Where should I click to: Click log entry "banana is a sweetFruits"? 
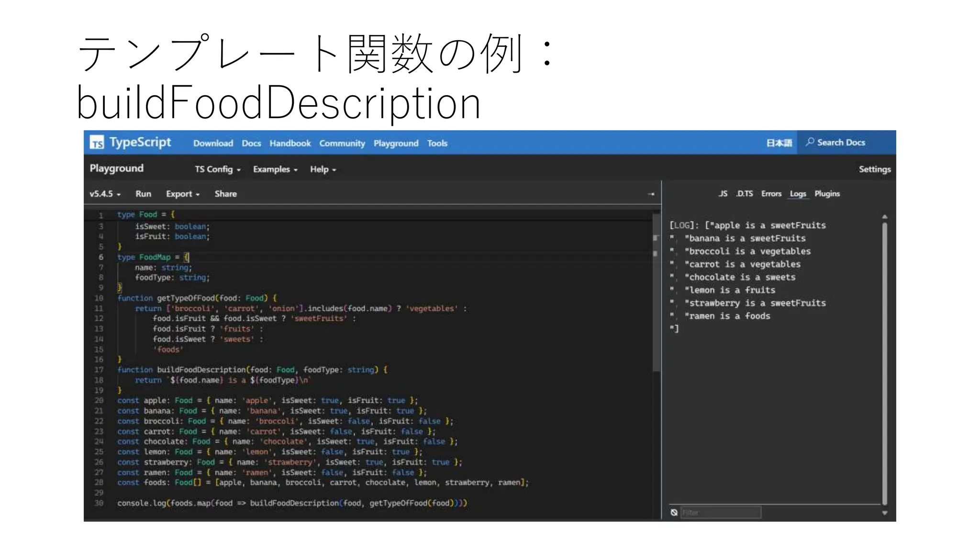745,238
